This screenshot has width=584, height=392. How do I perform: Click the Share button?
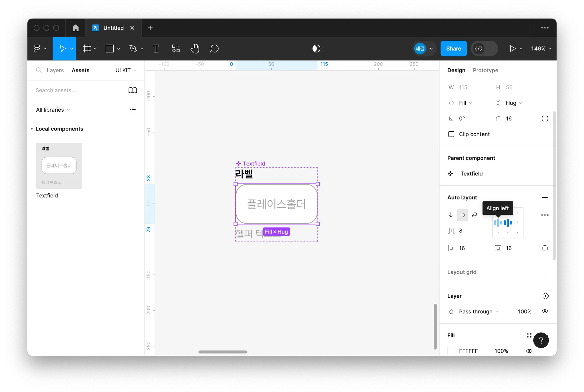[x=453, y=49]
